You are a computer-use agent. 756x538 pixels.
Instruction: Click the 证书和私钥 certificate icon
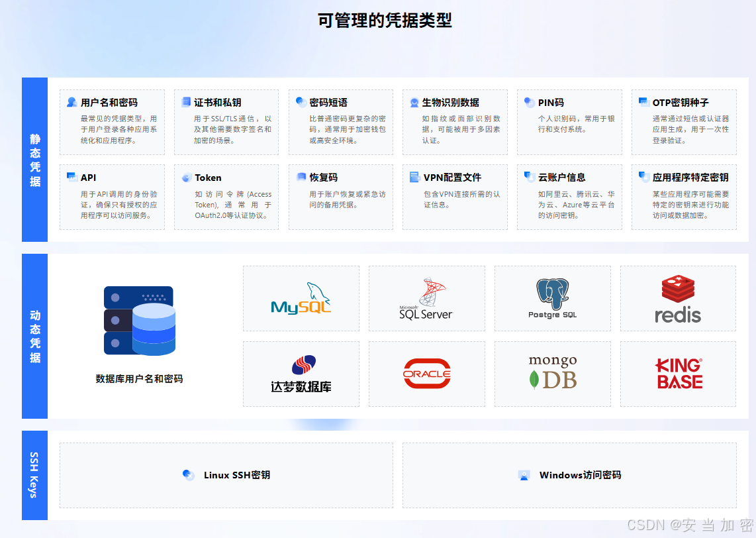186,102
